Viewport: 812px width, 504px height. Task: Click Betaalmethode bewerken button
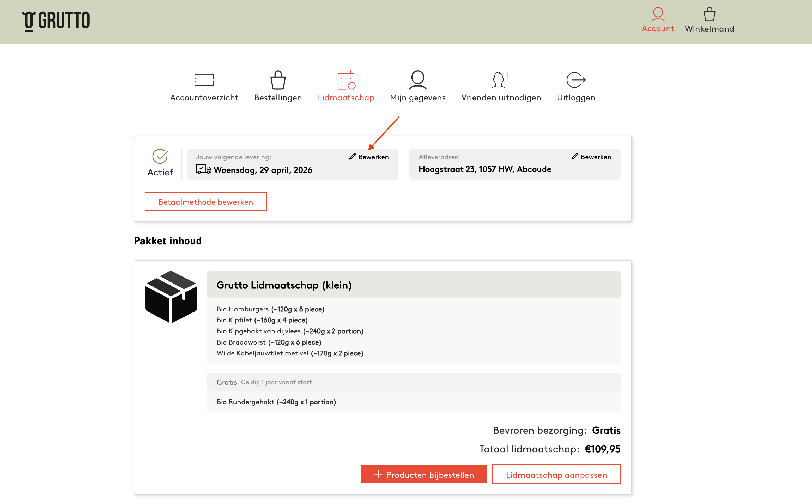205,202
